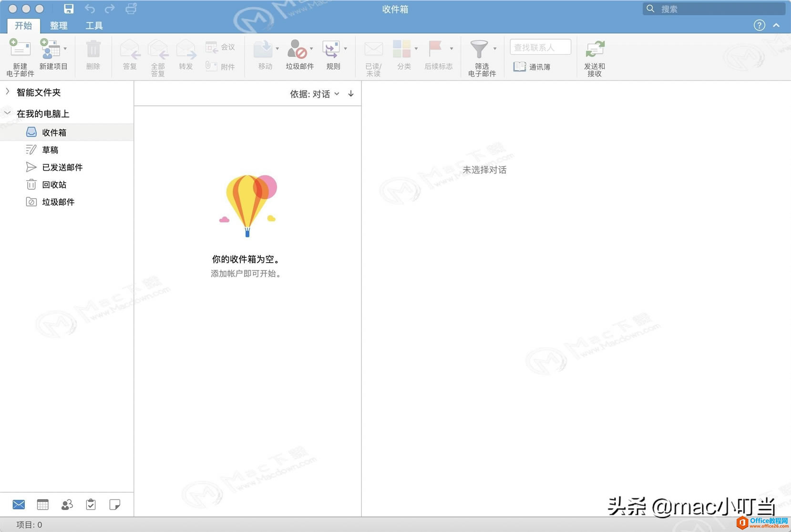
Task: Open Contacts view from bottom bar
Action: 67,504
